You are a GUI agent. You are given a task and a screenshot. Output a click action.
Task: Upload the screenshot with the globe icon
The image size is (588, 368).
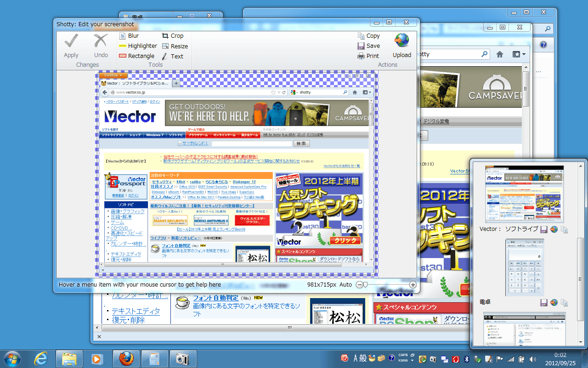[401, 46]
